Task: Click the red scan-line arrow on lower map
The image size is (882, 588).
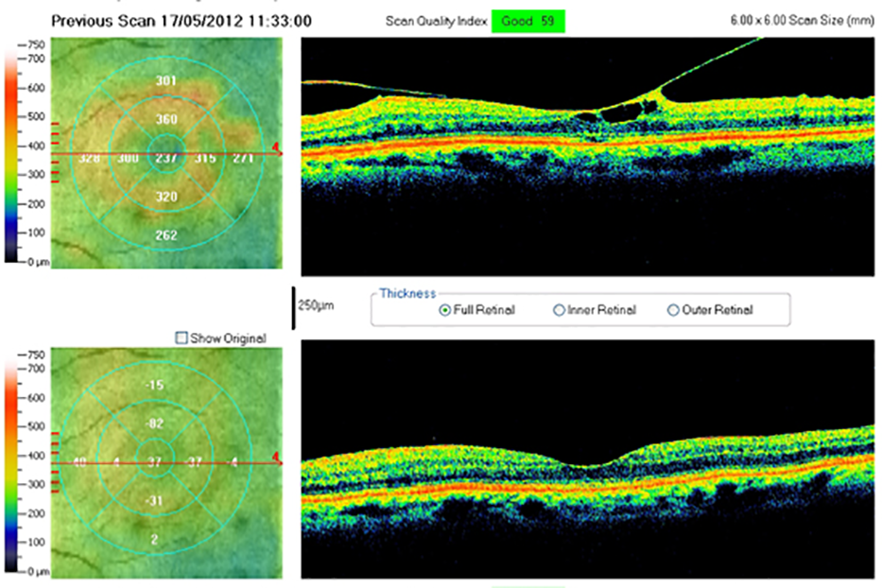Action: click(x=275, y=459)
